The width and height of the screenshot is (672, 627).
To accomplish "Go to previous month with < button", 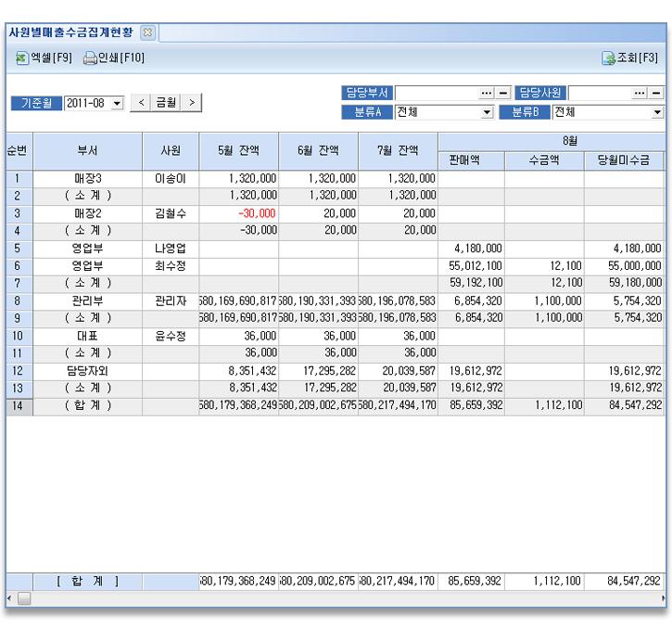I will click(x=141, y=102).
